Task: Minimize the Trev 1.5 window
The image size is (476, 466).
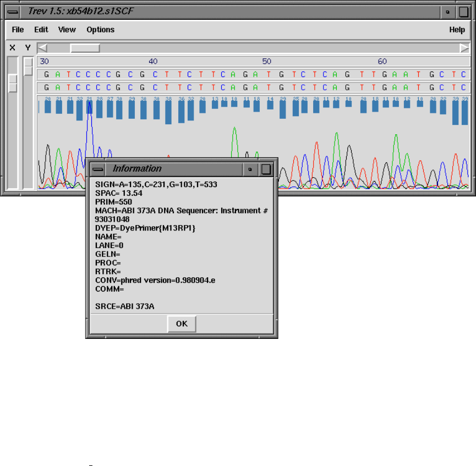Action: (x=448, y=11)
